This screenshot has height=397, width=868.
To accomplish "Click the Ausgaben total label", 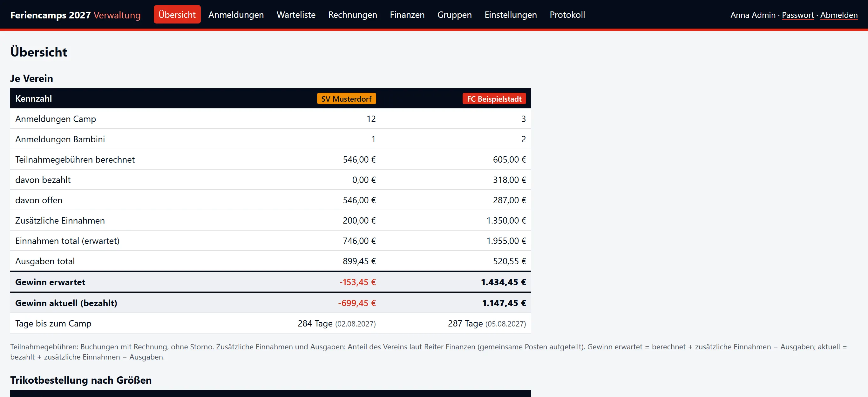I will point(45,261).
